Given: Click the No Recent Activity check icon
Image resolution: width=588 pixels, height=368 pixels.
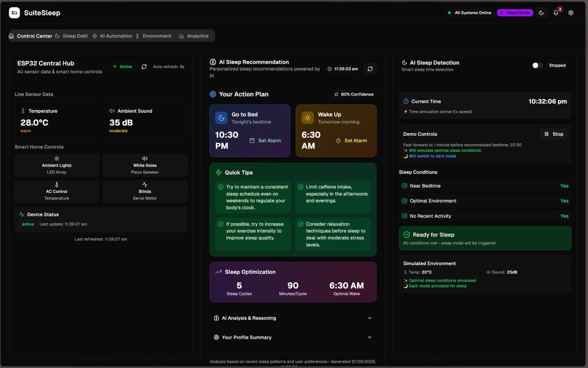Looking at the screenshot, I should click(405, 216).
